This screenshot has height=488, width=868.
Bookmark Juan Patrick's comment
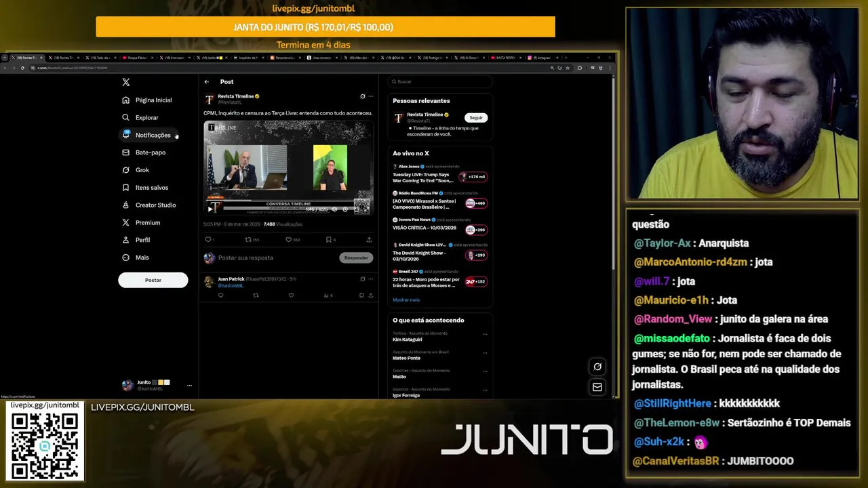(x=361, y=296)
